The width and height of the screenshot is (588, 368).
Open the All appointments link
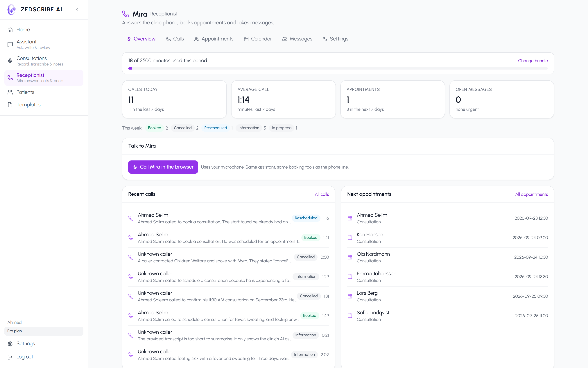tap(531, 194)
